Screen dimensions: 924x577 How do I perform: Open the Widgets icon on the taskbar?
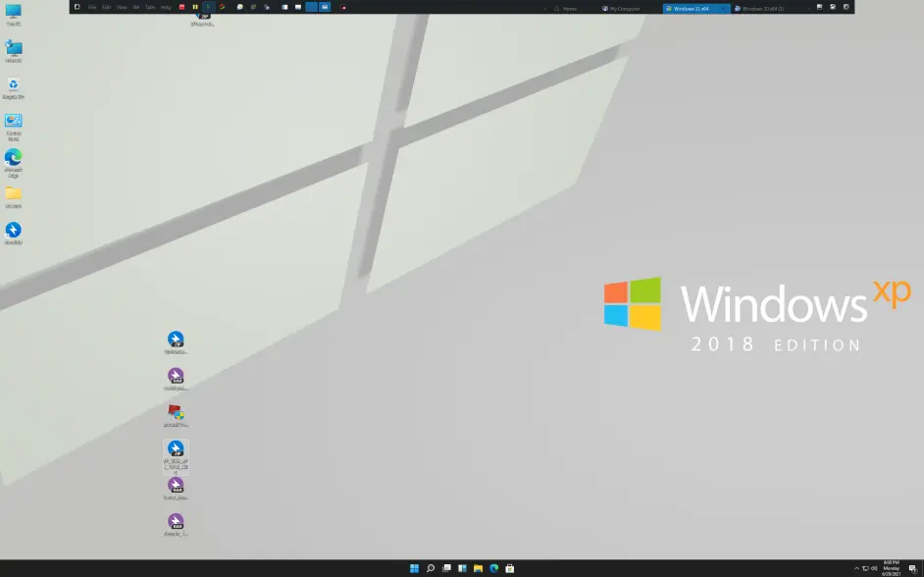pos(462,568)
